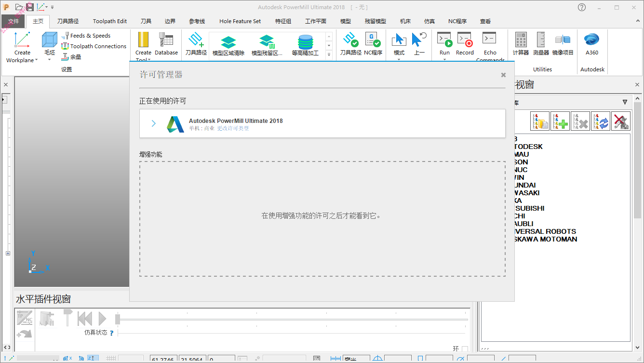This screenshot has width=644, height=363.
Task: Click the 更改许可类型 link
Action: (x=233, y=129)
